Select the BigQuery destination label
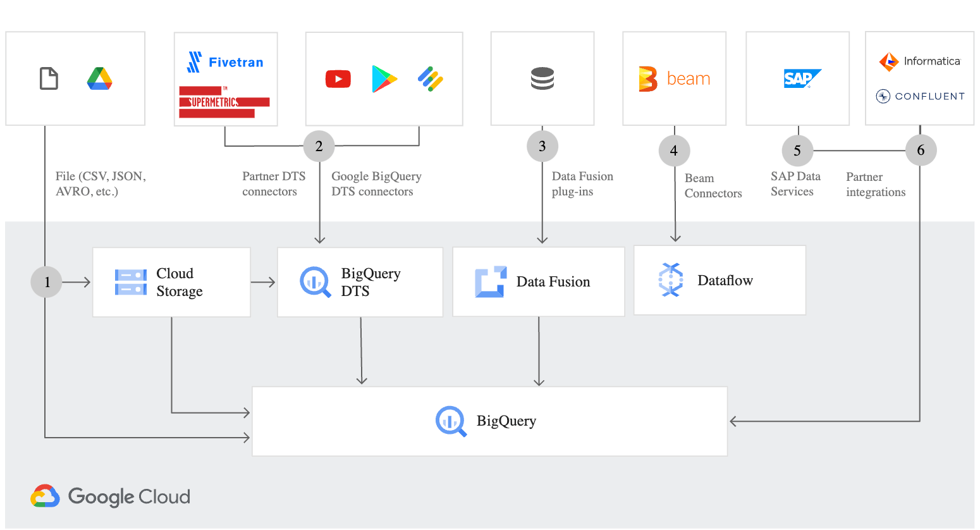Viewport: 980px width, 530px height. pyautogui.click(x=506, y=421)
